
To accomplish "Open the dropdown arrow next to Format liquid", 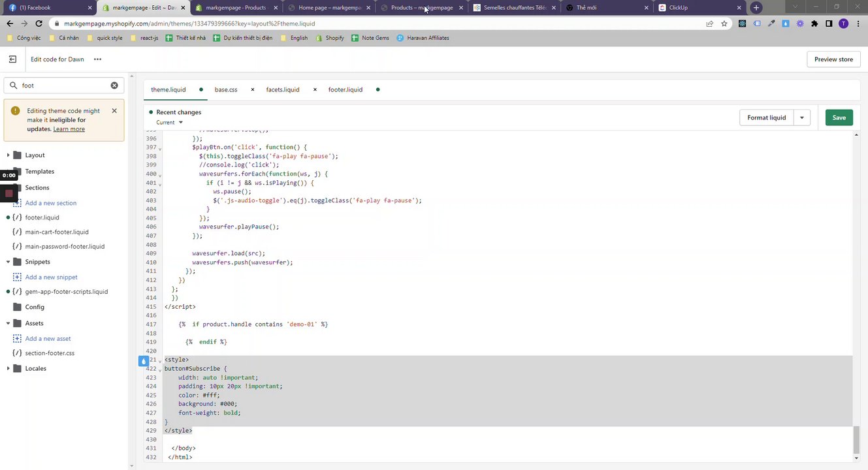I will [x=801, y=117].
